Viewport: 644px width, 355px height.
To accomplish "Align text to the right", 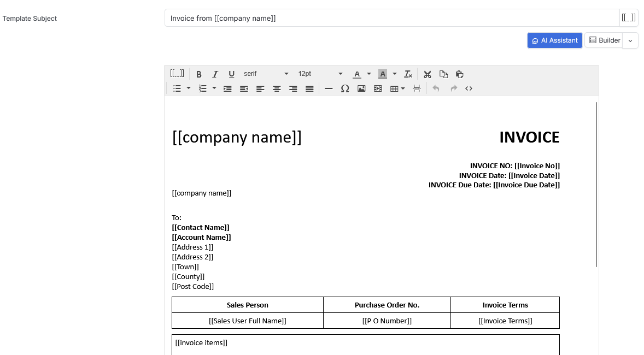I will tap(293, 88).
